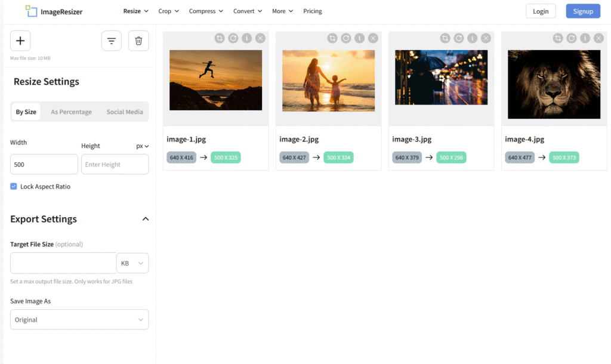Open the filter/sort icon in the sidebar
The image size is (611, 364).
pyautogui.click(x=112, y=41)
